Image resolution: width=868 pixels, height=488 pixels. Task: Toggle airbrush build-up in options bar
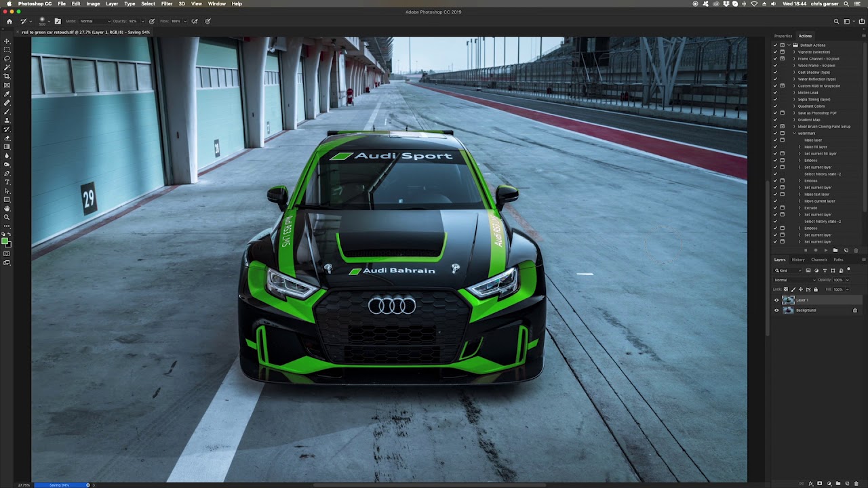coord(195,21)
